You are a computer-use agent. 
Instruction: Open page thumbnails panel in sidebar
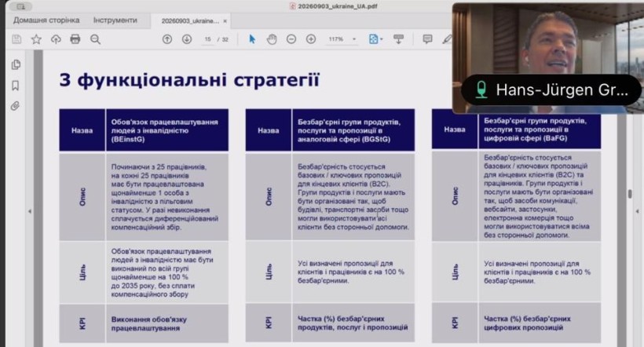click(x=16, y=64)
